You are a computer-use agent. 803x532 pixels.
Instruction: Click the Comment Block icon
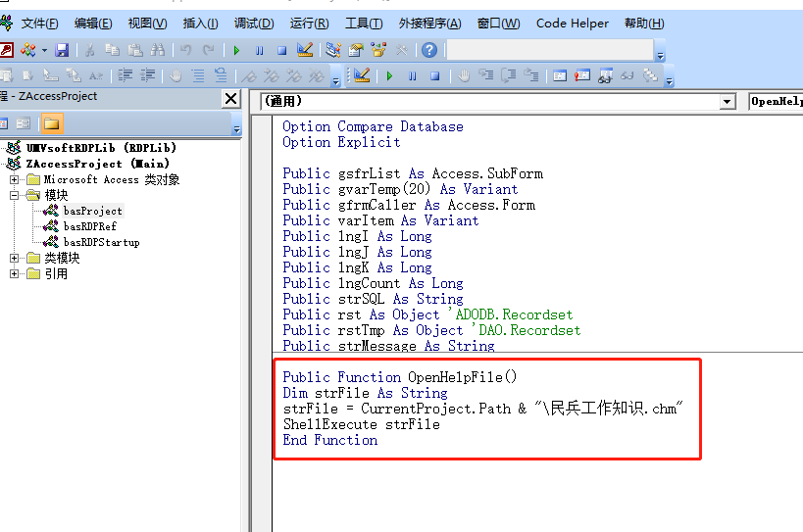[x=198, y=76]
